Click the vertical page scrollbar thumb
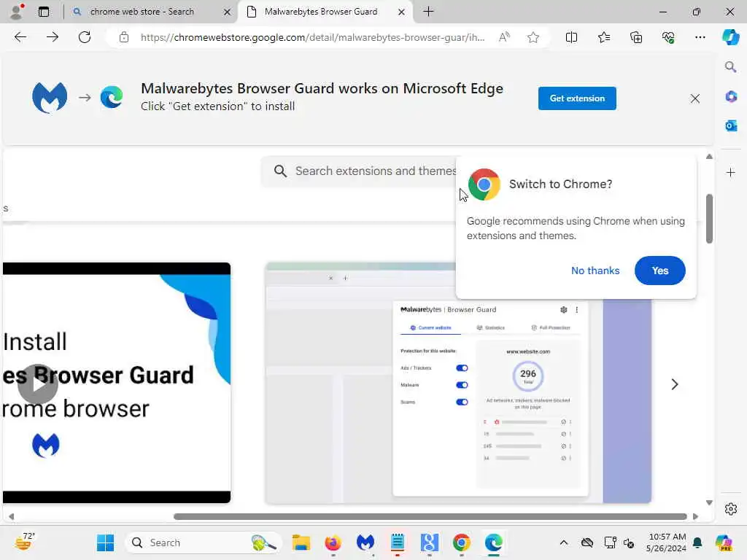 coord(709,219)
